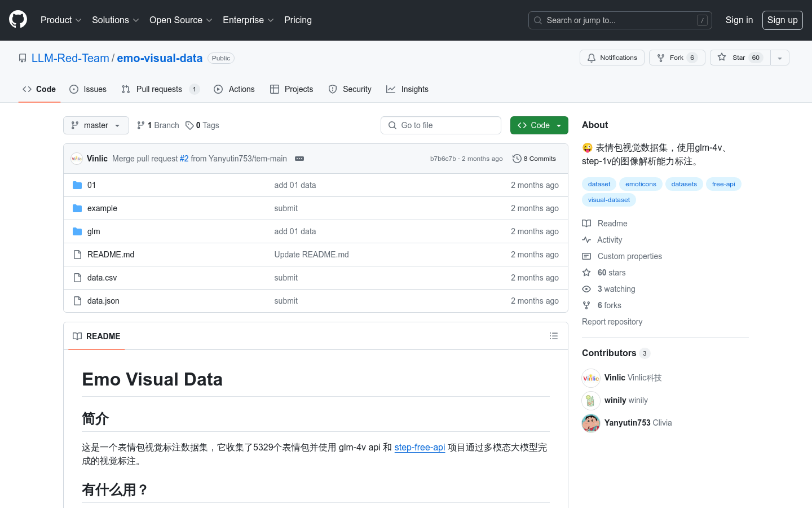Switch to the Issues tab

(x=88, y=89)
